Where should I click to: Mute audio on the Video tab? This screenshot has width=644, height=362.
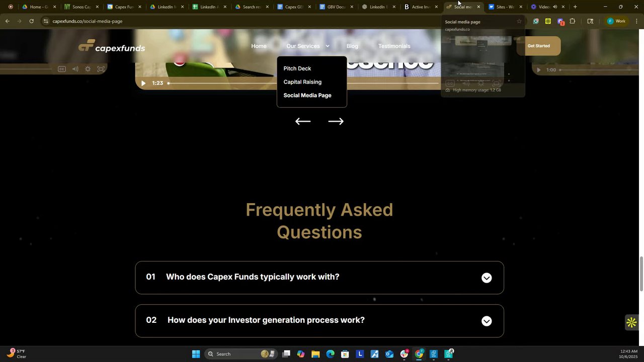click(555, 7)
